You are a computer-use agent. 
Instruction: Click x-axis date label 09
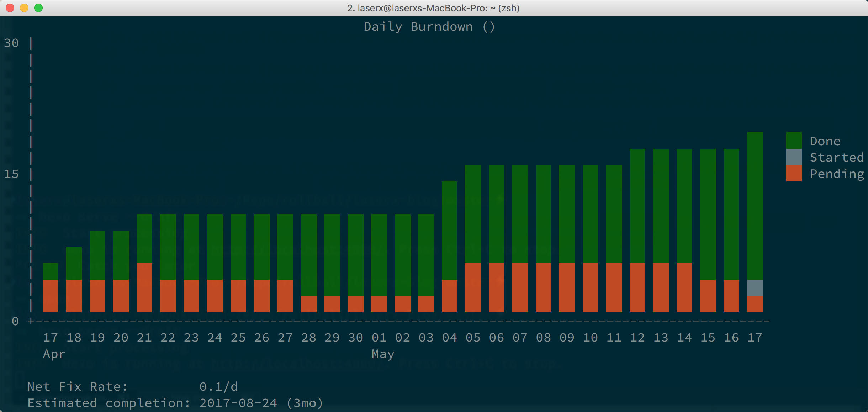[x=567, y=338]
